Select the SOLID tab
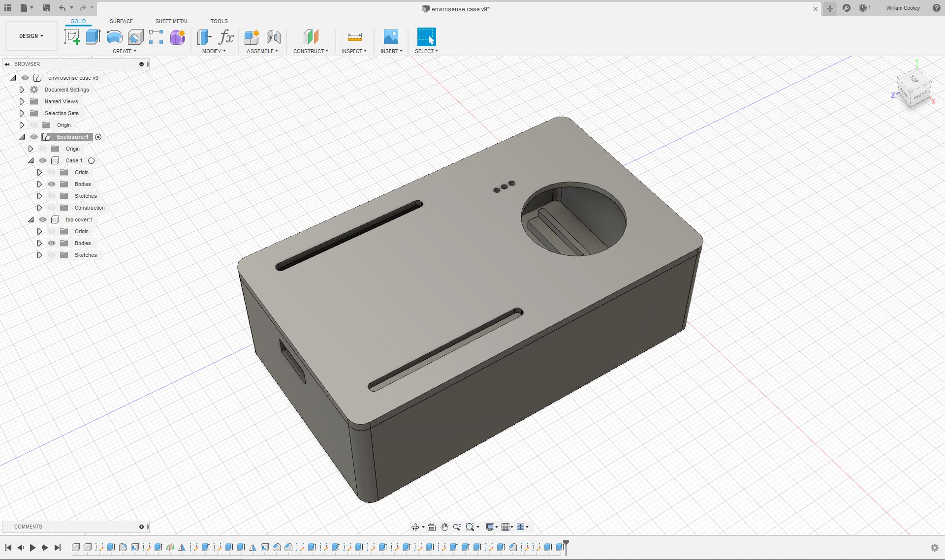 [x=78, y=21]
